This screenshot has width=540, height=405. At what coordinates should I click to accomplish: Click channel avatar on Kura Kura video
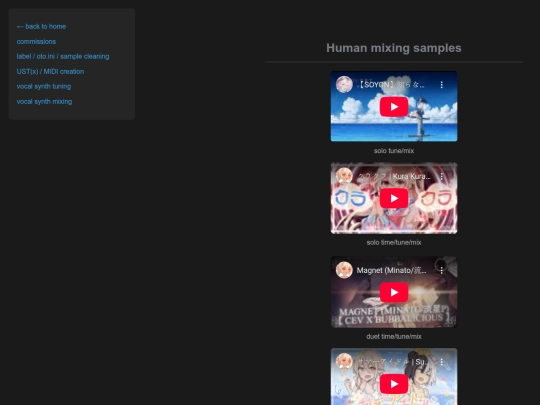(344, 176)
